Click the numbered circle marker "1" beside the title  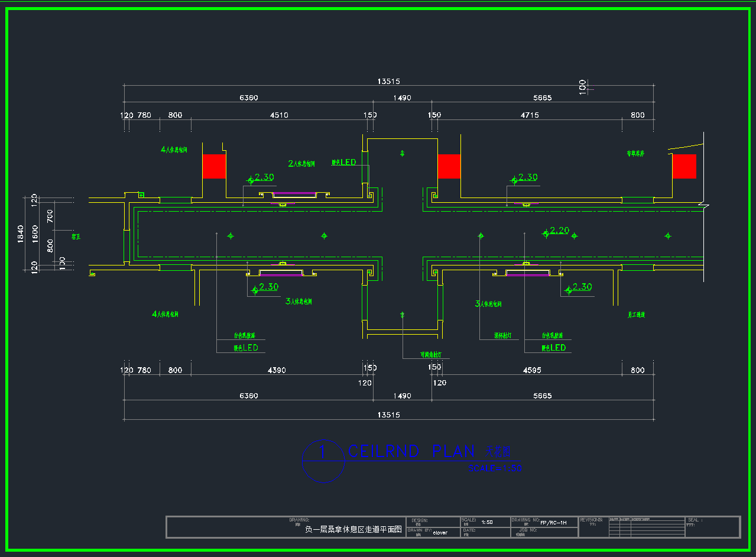point(323,452)
